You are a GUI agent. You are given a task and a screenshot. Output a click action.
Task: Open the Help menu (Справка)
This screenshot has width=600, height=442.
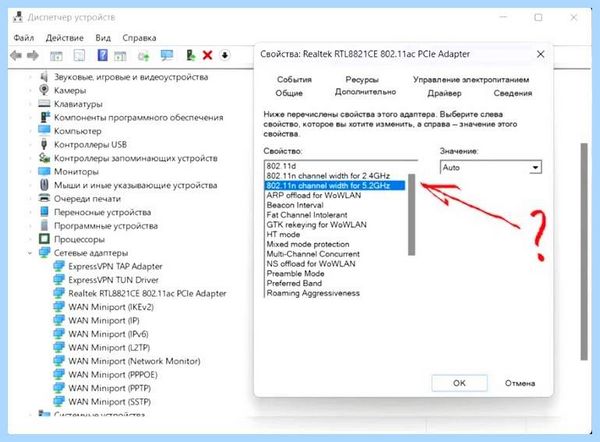click(x=139, y=38)
